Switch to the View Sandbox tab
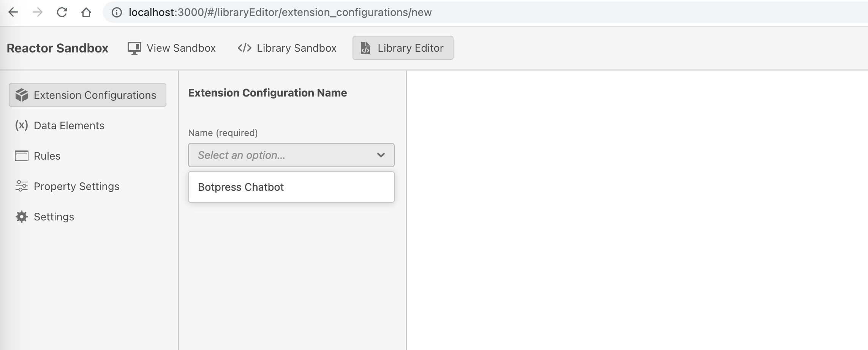The width and height of the screenshot is (868, 350). click(x=171, y=48)
